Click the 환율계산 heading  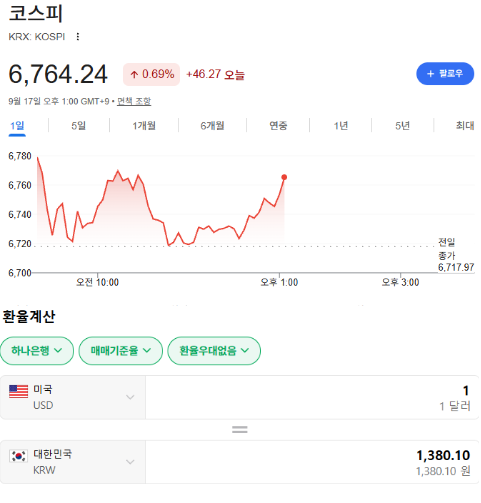point(29,317)
